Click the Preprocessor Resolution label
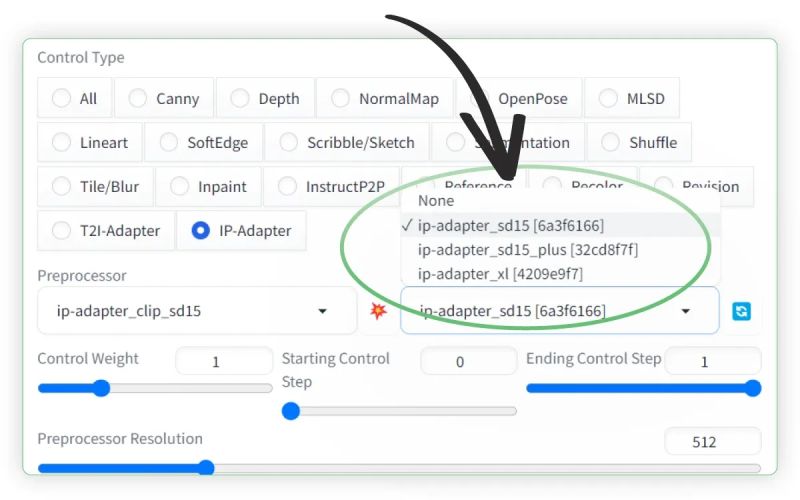 coord(120,439)
